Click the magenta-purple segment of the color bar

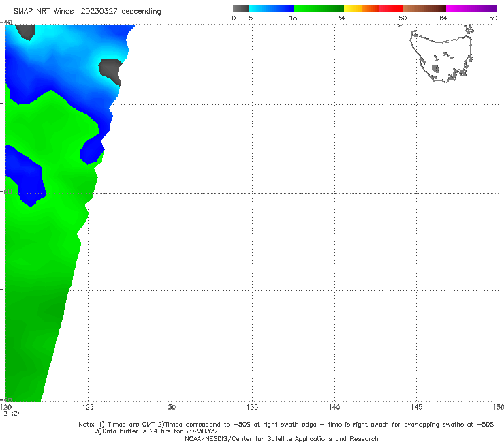471,8
